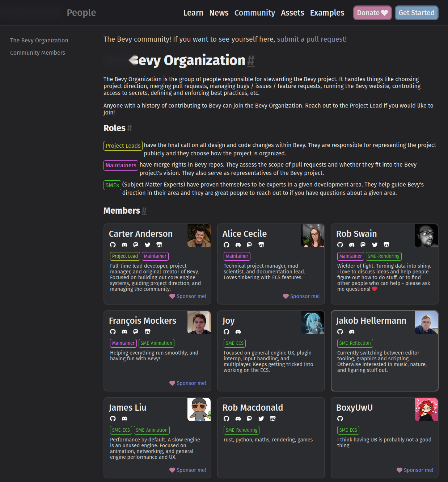Open Jakob Hellermann's GitHub icon
This screenshot has height=482, width=448.
(340, 332)
